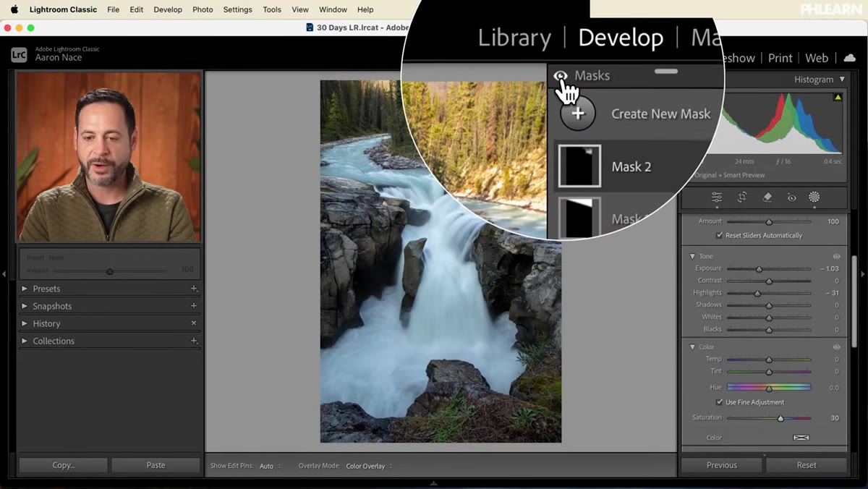
Task: Select the Edit sliders tool icon
Action: (717, 197)
